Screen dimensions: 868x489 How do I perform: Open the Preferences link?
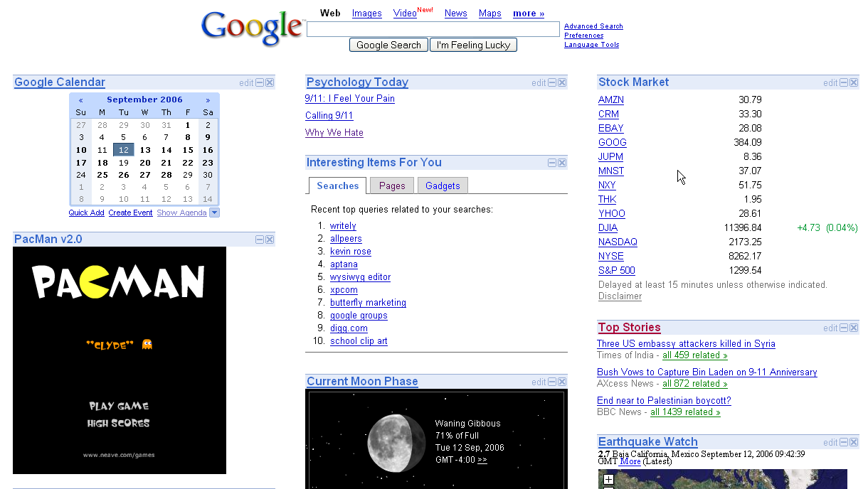[584, 36]
